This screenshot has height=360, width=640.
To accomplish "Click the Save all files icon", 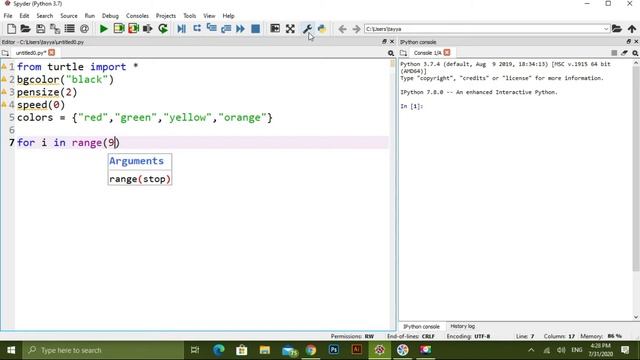I will click(55, 29).
